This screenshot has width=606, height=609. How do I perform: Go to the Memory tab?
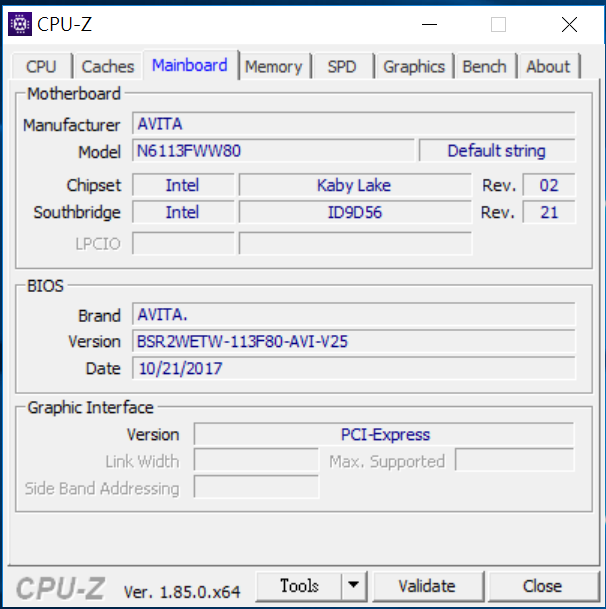(273, 66)
